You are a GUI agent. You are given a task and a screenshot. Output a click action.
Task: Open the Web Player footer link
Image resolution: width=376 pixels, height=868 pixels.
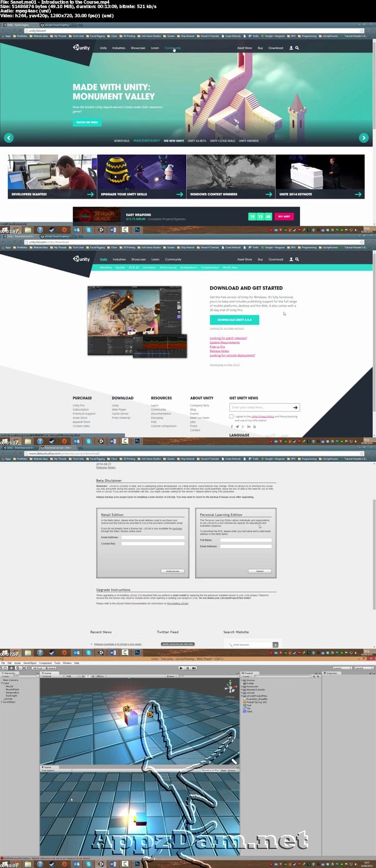tap(119, 410)
